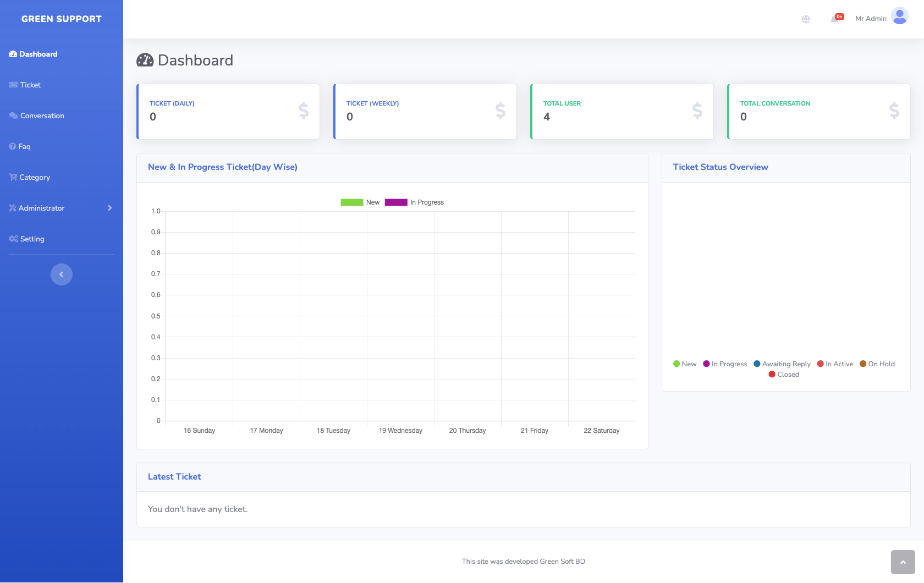This screenshot has height=583, width=924.
Task: Toggle New dataset in bar chart legend
Action: click(352, 202)
